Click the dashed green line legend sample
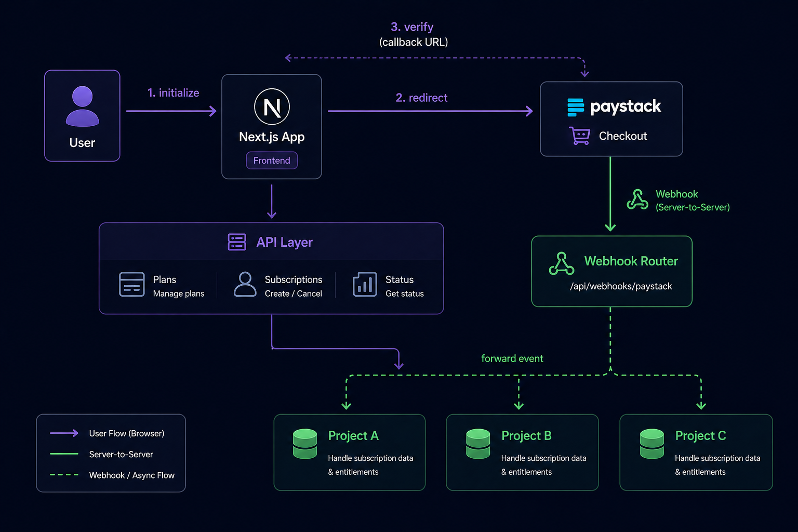This screenshot has height=532, width=798. pos(64,475)
